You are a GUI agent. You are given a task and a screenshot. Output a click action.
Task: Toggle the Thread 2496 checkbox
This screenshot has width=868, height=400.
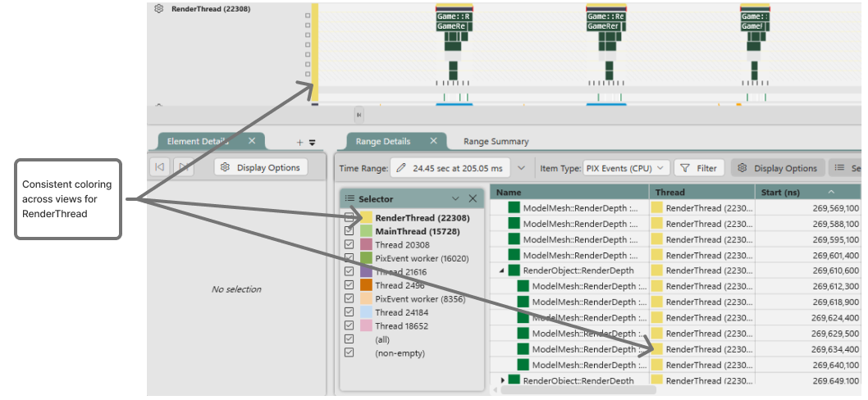(349, 285)
